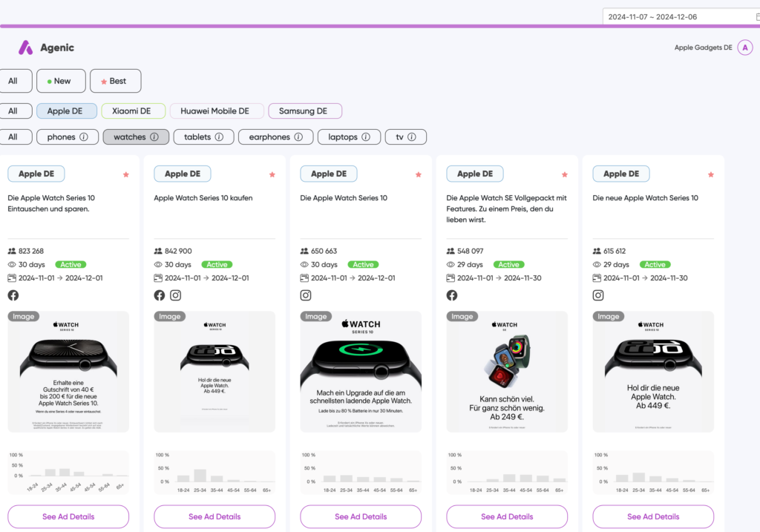Click the red star on the first ad card
760x532 pixels.
(126, 174)
